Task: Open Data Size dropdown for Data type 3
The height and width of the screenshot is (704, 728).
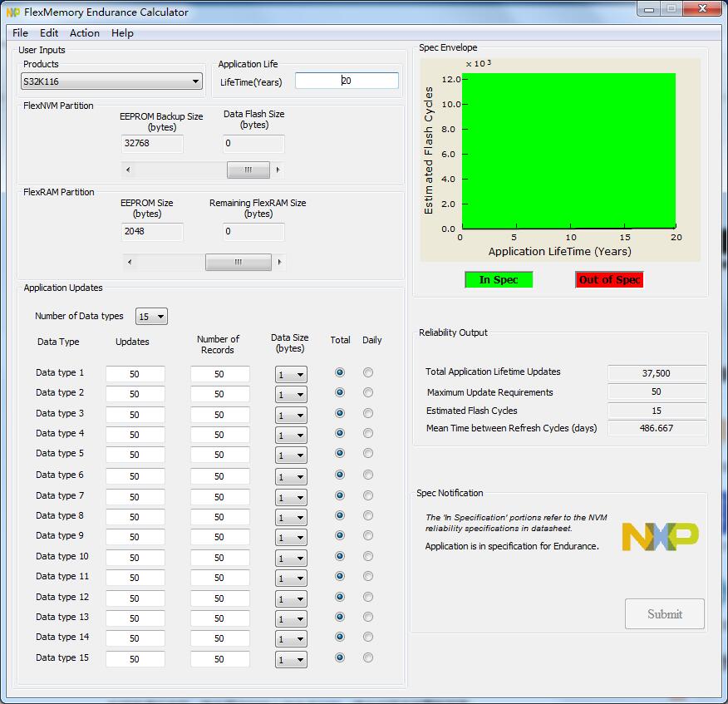Action: (291, 416)
